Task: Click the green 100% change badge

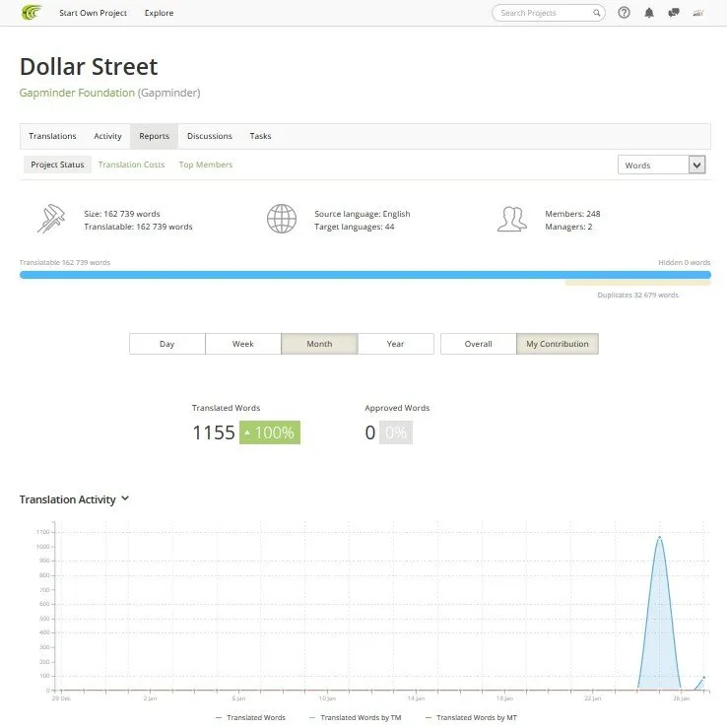Action: [x=270, y=432]
